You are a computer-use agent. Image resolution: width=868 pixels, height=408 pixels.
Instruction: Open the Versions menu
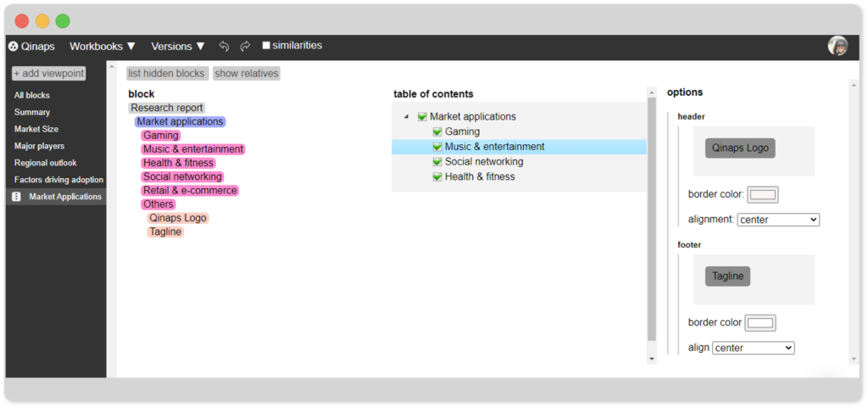click(178, 47)
